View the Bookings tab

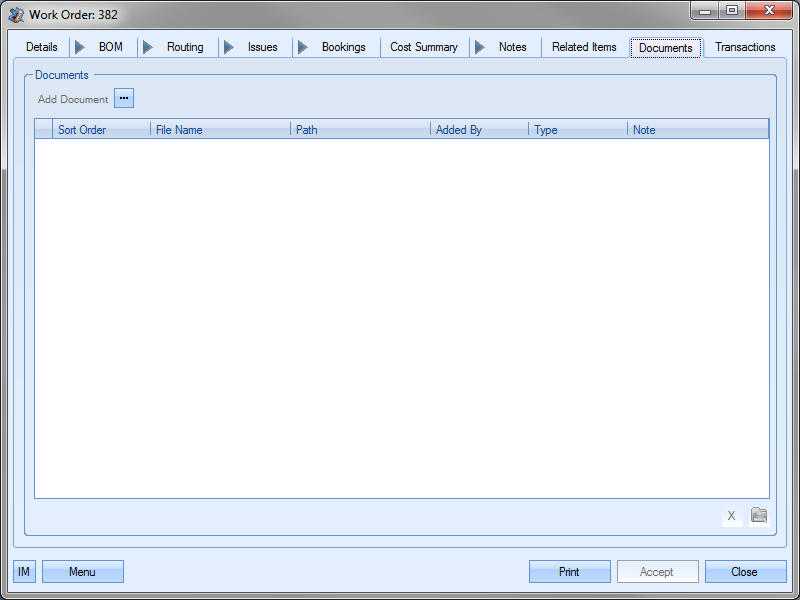[343, 47]
